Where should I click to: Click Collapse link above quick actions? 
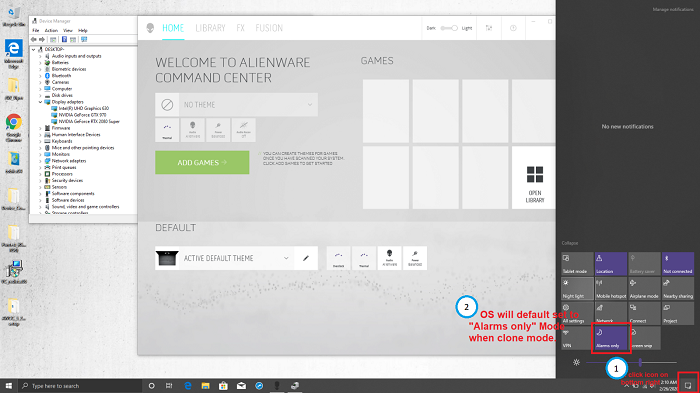570,243
